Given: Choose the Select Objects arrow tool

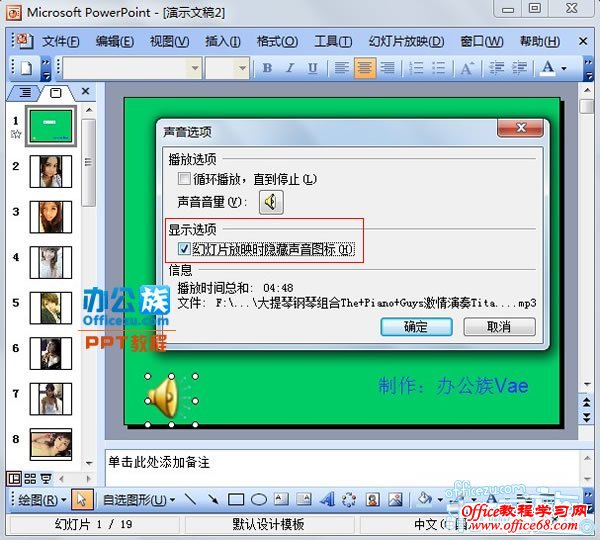Looking at the screenshot, I should pos(82,499).
